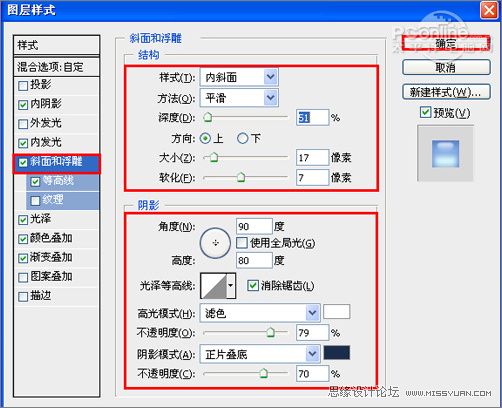Screen dimensions: 502x408
Task: Click the shadow 不透明度(C) slider handle
Action: [x=263, y=374]
